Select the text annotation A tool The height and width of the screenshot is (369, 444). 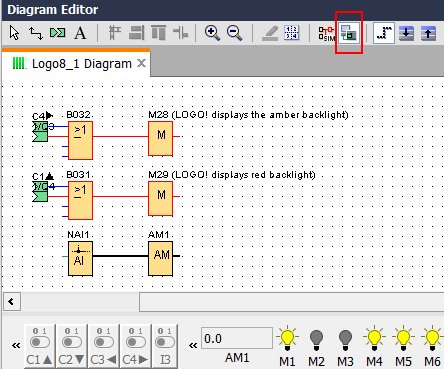80,33
